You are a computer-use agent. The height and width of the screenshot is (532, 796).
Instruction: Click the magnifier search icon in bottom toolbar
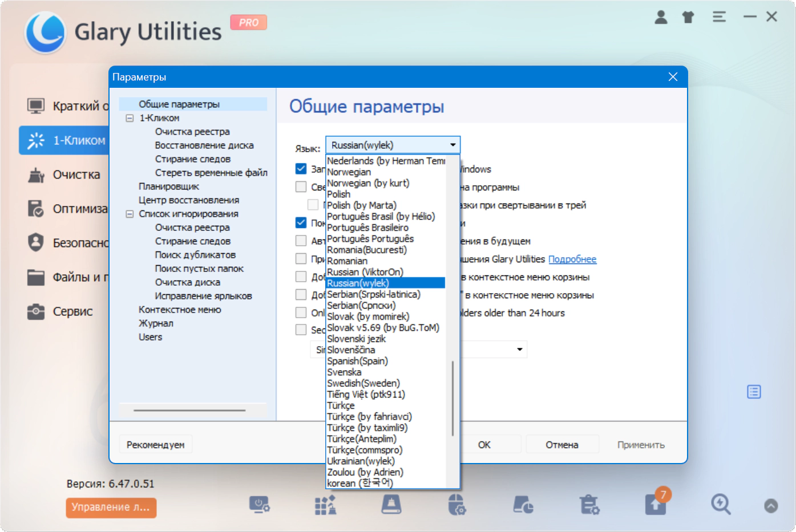[x=721, y=504]
